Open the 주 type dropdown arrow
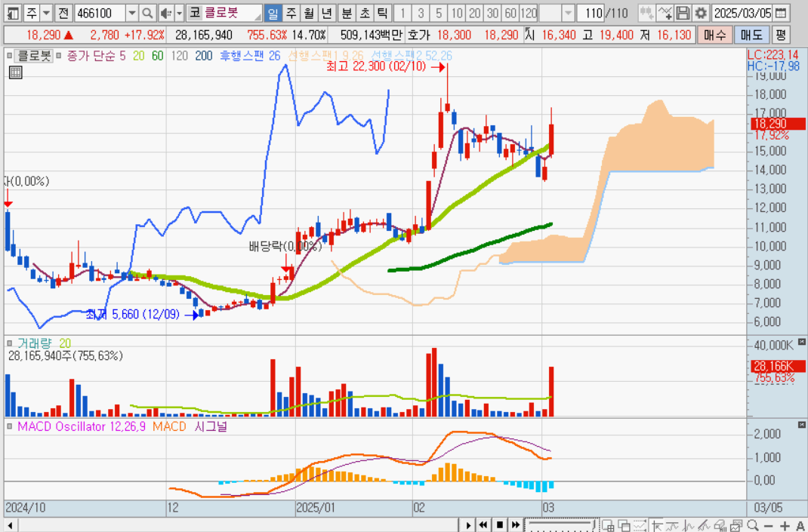Image resolution: width=808 pixels, height=532 pixels. (x=46, y=13)
